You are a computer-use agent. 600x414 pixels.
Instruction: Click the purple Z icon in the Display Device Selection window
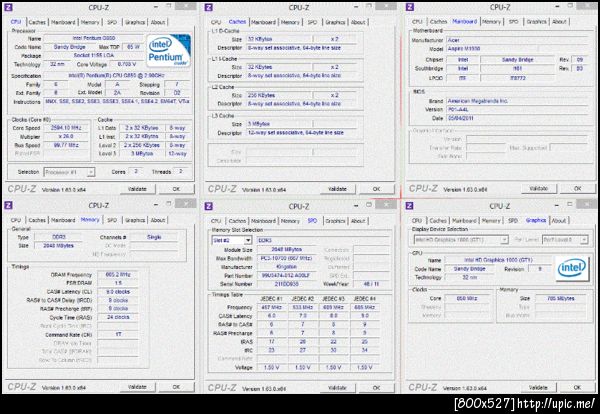409,206
